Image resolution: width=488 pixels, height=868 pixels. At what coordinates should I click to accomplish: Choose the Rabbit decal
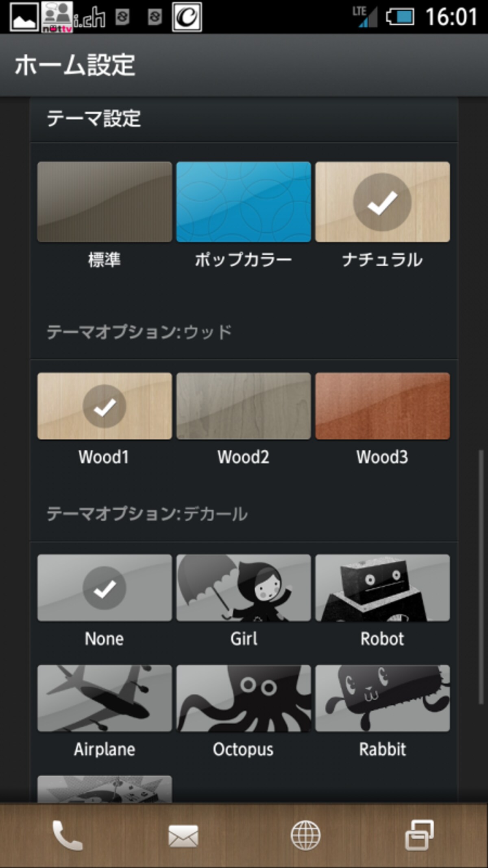[383, 698]
